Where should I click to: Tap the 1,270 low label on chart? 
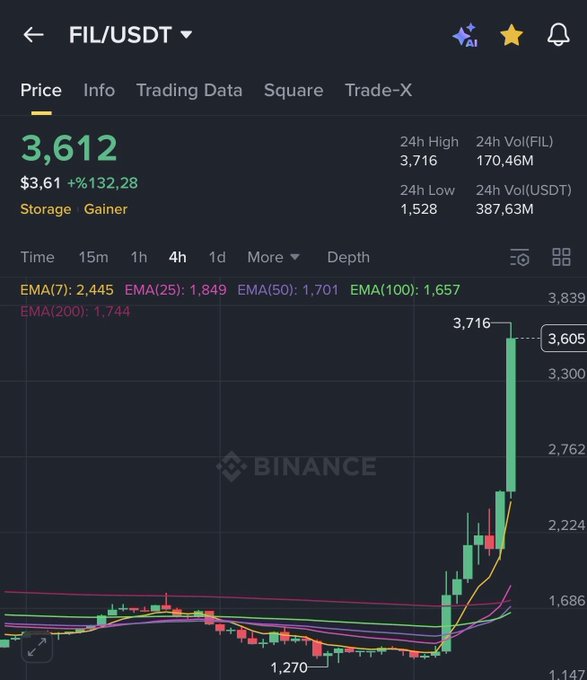[x=289, y=667]
